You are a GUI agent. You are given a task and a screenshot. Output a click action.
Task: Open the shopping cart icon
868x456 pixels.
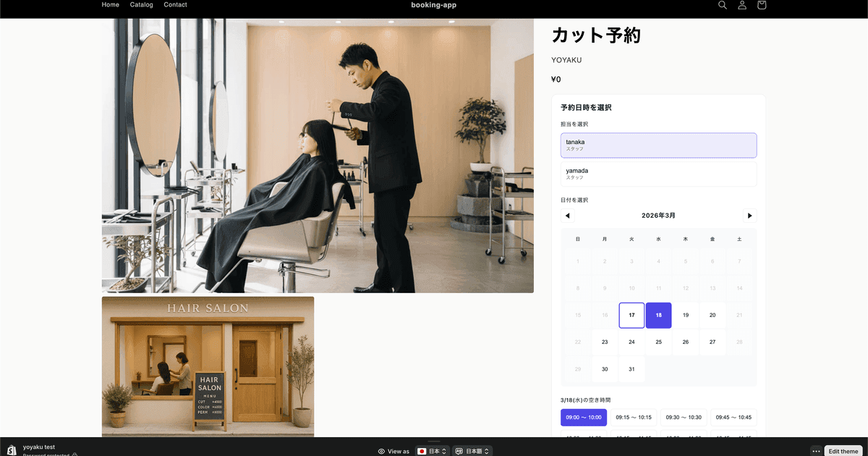point(761,5)
